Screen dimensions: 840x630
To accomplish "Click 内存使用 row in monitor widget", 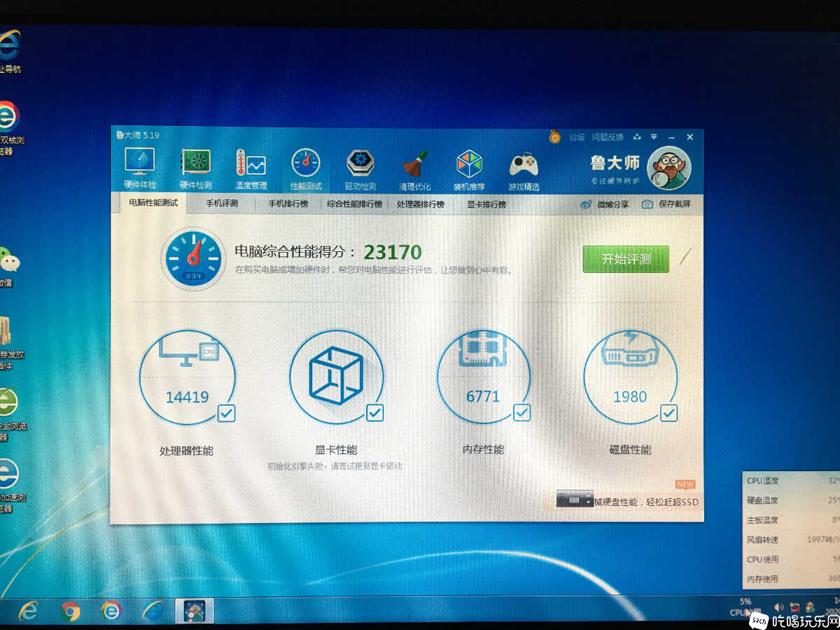I will (792, 579).
